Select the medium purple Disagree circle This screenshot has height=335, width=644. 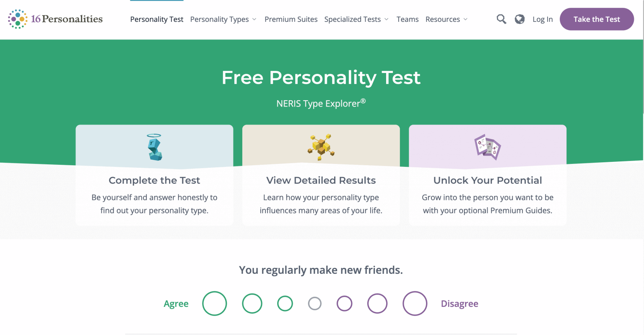[x=377, y=303]
